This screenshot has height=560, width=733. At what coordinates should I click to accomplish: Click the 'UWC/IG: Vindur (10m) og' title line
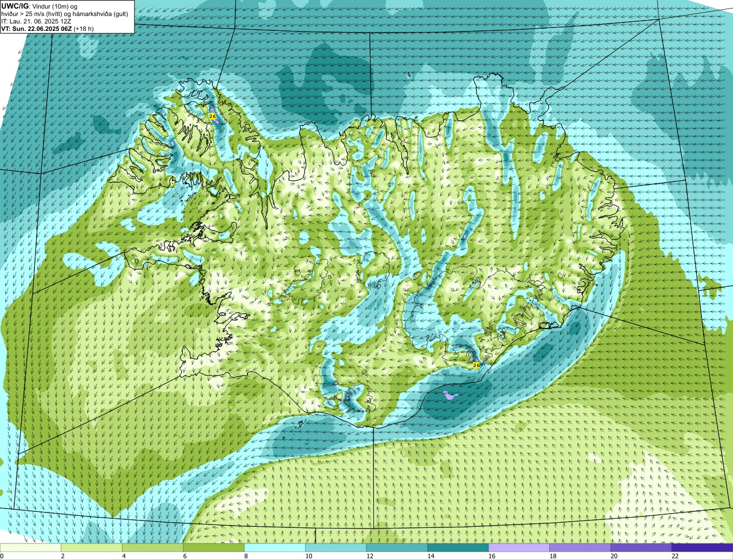[x=40, y=6]
